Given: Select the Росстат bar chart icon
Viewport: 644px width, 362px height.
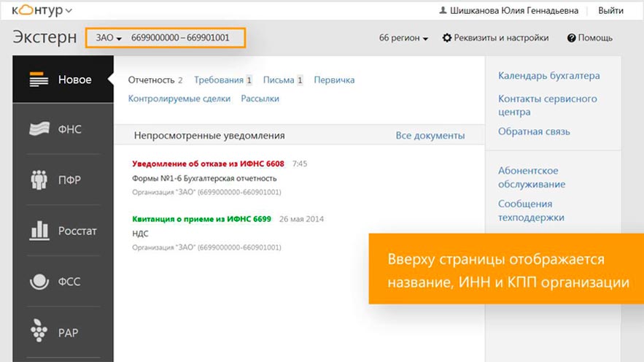Looking at the screenshot, I should point(39,230).
